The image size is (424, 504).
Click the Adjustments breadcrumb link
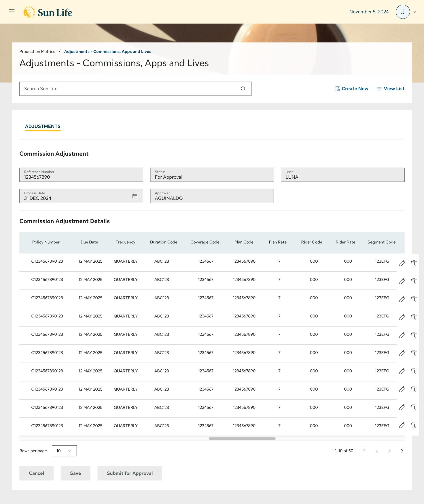108,52
